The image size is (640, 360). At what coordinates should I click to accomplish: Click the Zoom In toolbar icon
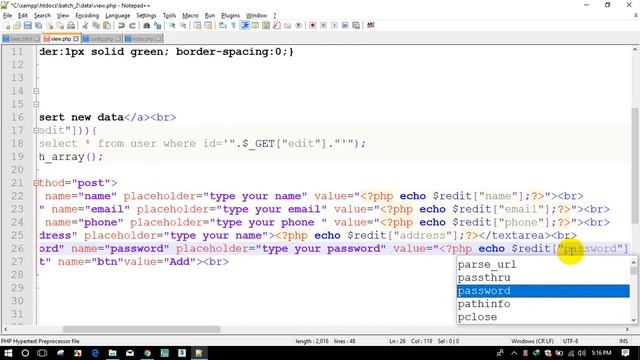[172, 26]
